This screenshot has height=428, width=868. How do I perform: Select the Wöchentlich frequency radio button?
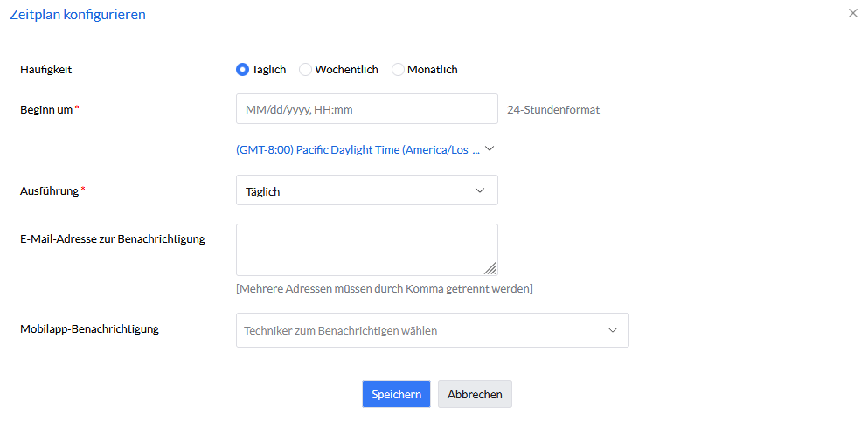pyautogui.click(x=305, y=70)
